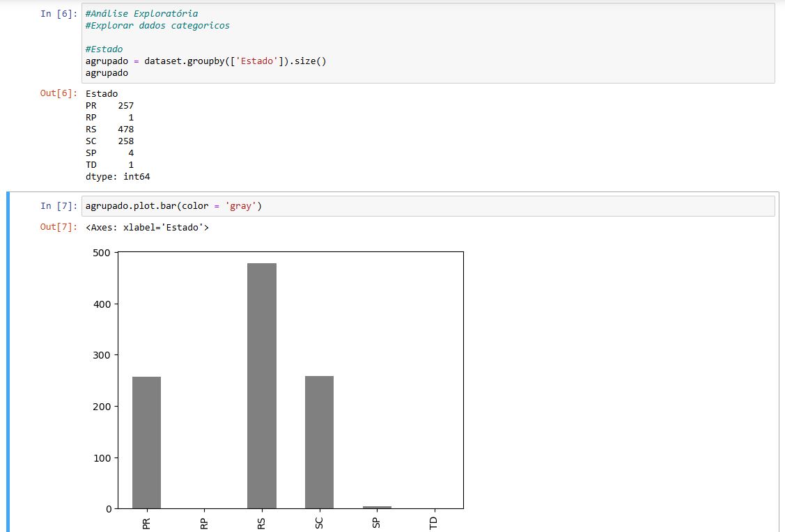Select the In [6] cell prompt
785x532 pixels.
click(59, 14)
